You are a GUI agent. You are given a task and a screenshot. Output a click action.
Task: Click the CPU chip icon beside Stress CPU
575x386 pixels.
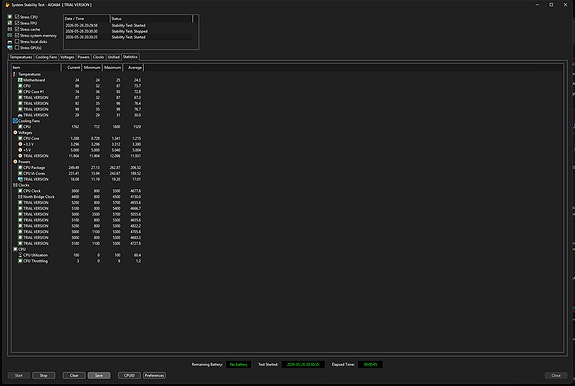tap(10, 17)
